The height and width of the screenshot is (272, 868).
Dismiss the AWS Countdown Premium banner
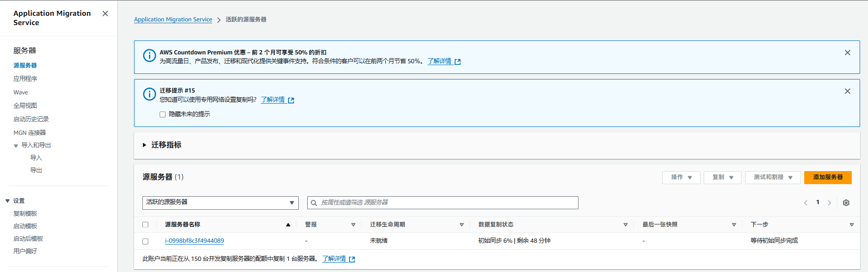pyautogui.click(x=847, y=53)
